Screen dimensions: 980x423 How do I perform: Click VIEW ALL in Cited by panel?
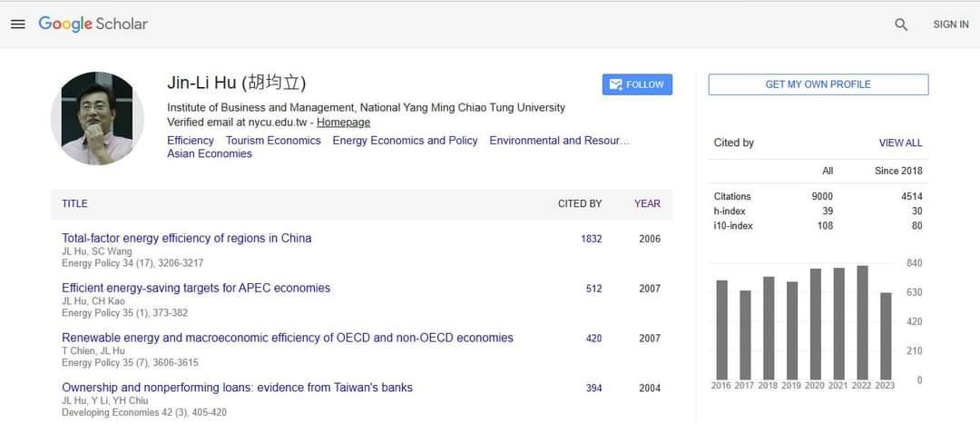[x=900, y=143]
